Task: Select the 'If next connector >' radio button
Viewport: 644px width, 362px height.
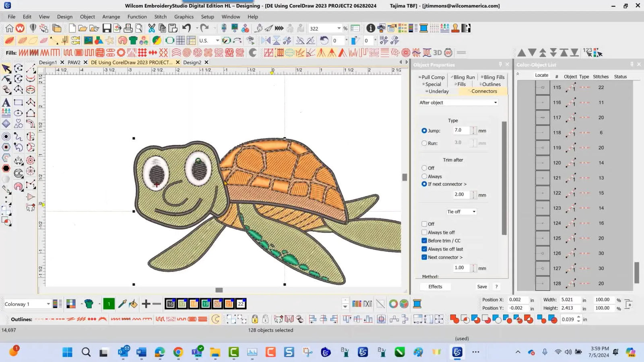Action: 424,184
